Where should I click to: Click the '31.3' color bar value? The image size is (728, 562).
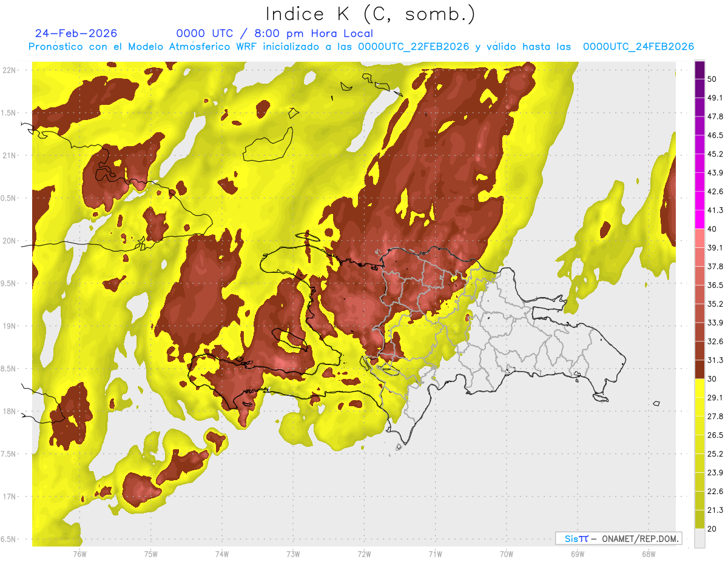pos(715,360)
